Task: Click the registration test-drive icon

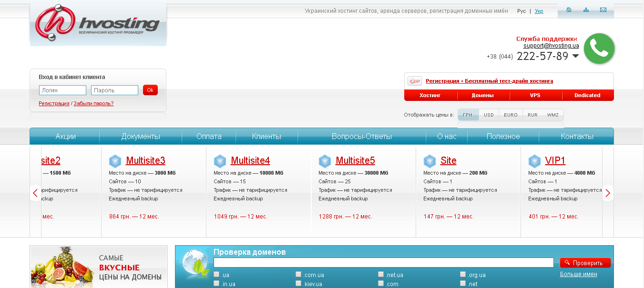Action: pyautogui.click(x=415, y=81)
